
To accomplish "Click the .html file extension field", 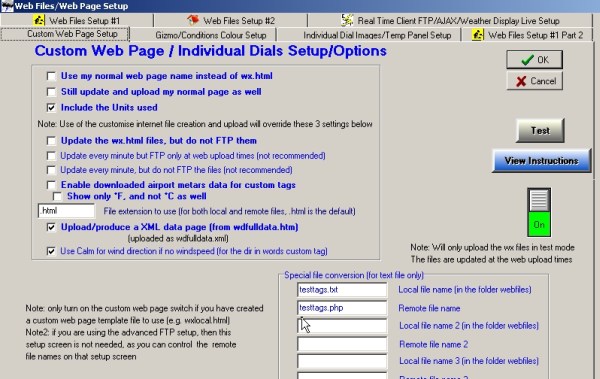I will 66,211.
